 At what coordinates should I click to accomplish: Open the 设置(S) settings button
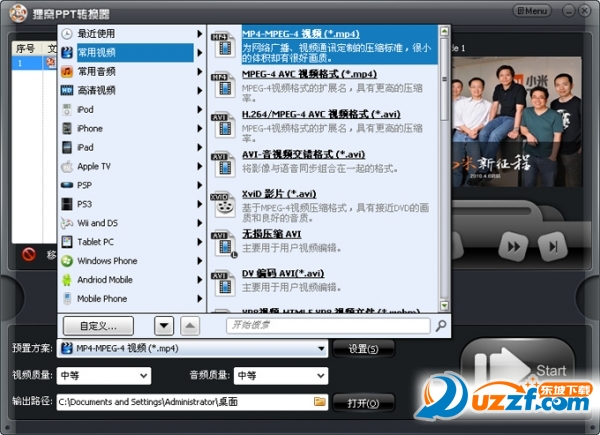click(363, 349)
